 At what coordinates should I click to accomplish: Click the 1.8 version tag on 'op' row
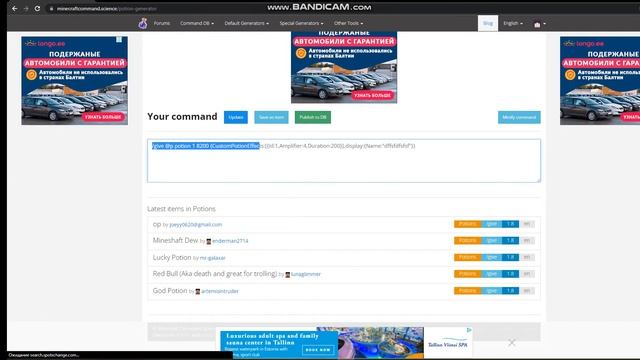pyautogui.click(x=510, y=224)
